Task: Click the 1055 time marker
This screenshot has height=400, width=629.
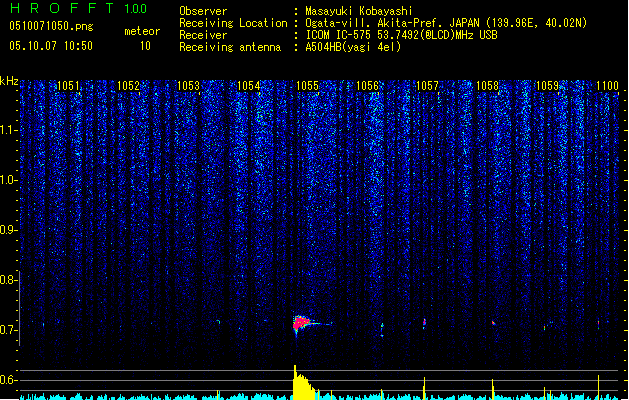Action: coord(307,86)
